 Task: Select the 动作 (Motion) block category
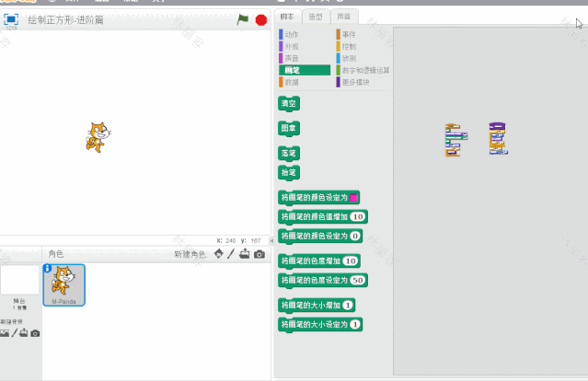pos(293,34)
